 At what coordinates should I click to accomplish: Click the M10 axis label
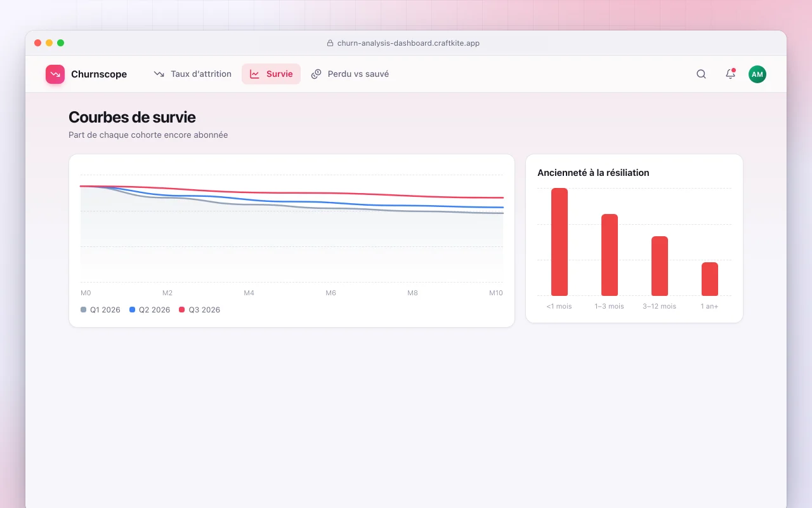tap(496, 293)
